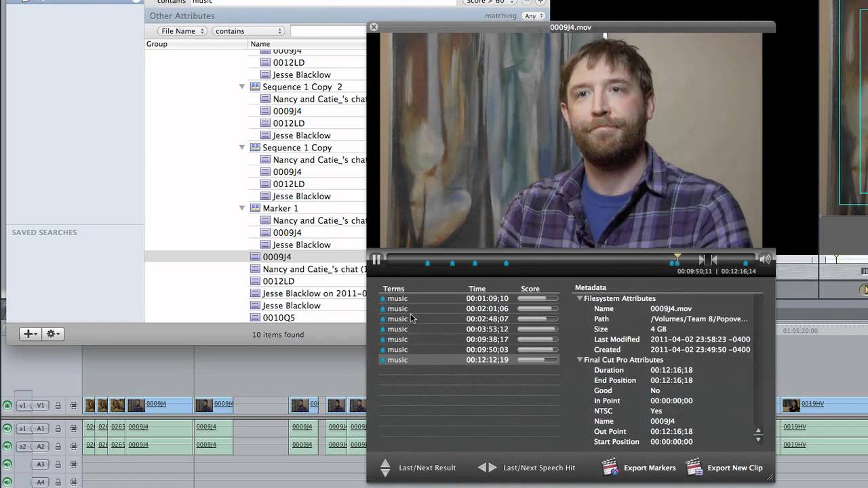
Task: Click the first blue hit marker on the scrubber
Action: point(427,262)
